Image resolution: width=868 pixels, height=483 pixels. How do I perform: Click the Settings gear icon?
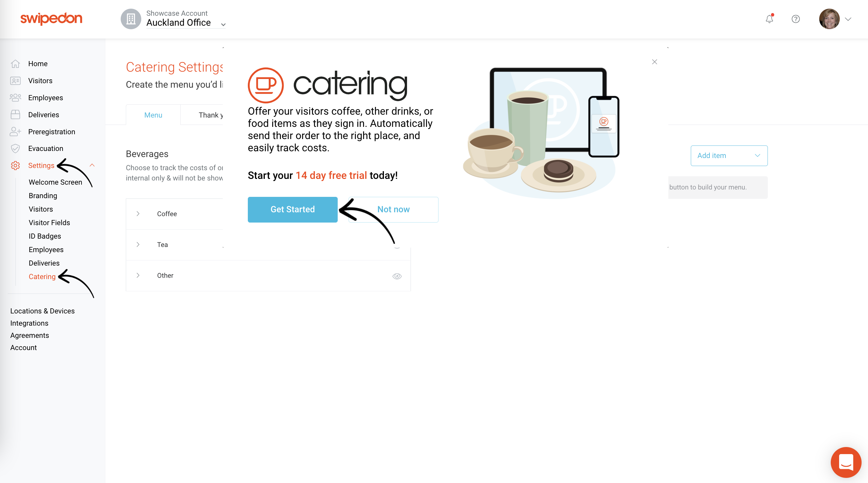(x=15, y=165)
